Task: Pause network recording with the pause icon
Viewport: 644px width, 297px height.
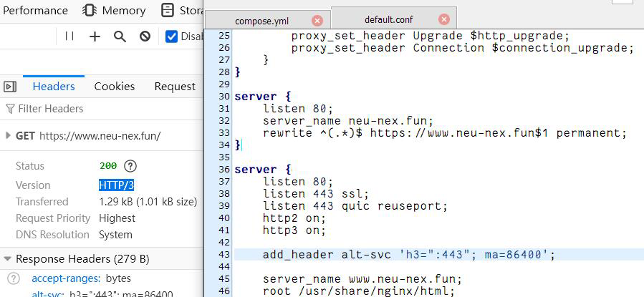Action: (x=69, y=36)
